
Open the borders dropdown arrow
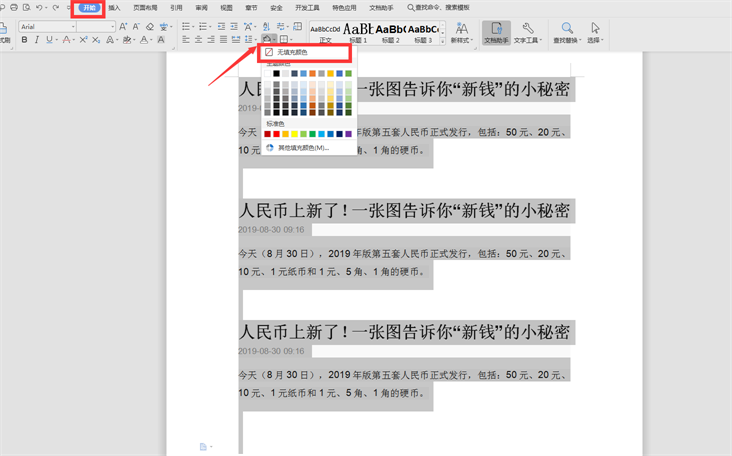(x=292, y=40)
